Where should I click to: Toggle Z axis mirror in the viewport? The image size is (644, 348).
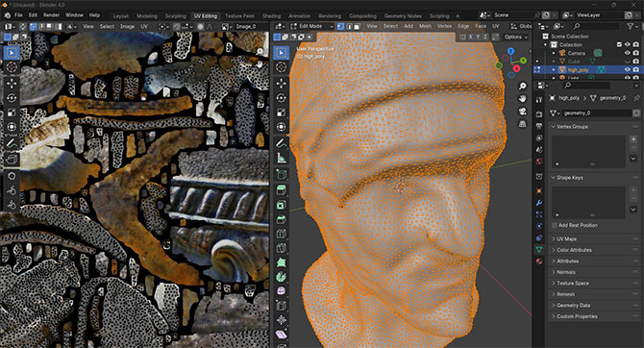coord(485,37)
